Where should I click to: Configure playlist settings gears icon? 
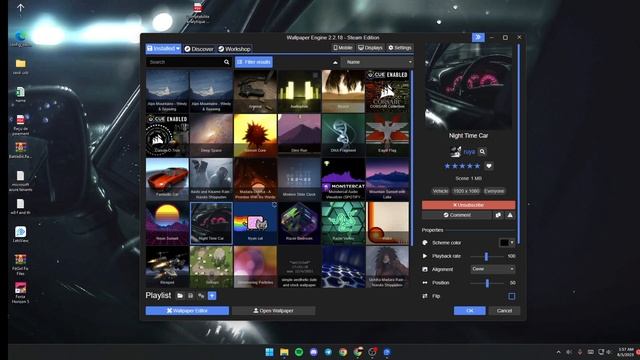201,296
